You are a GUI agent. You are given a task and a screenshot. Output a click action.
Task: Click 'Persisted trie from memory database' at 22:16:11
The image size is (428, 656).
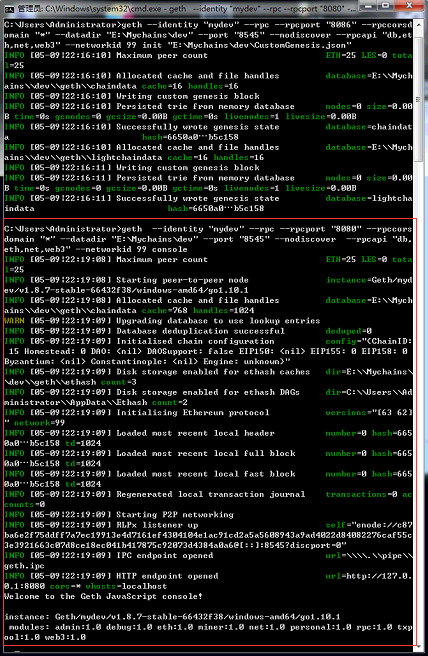(205, 178)
